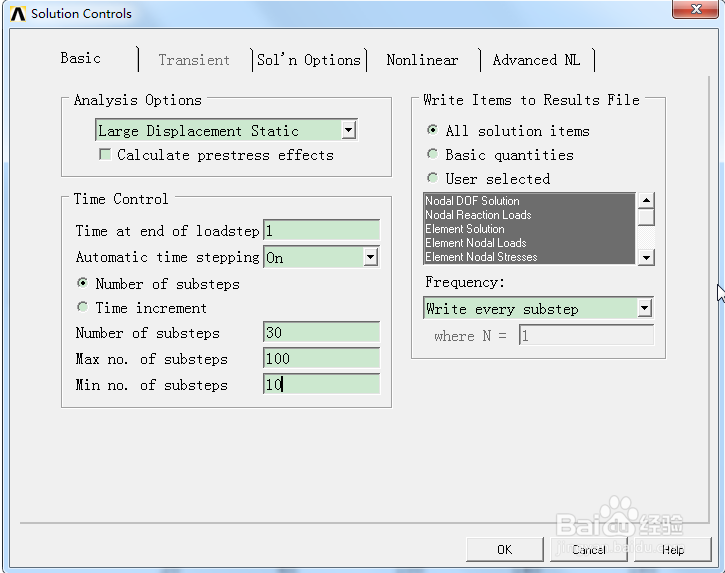Screen dimensions: 725x573
Task: Select Nodal Reaction Loads in the list
Action: (529, 215)
